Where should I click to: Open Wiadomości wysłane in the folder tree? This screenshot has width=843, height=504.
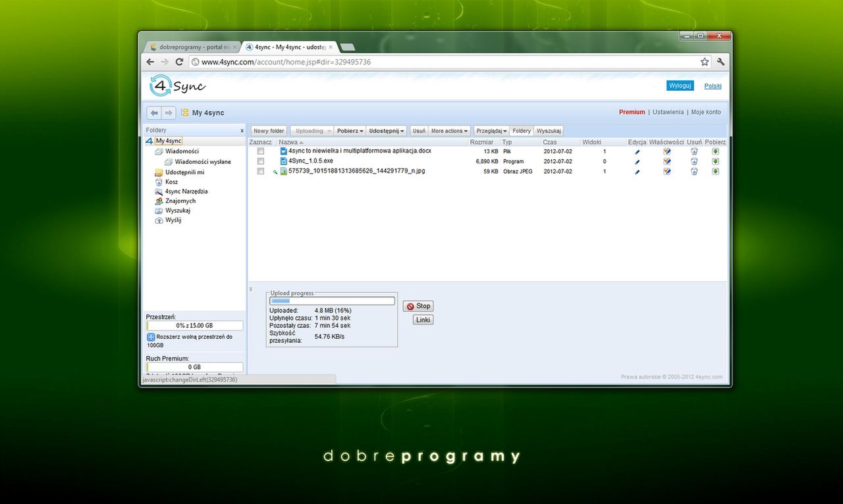pyautogui.click(x=203, y=162)
